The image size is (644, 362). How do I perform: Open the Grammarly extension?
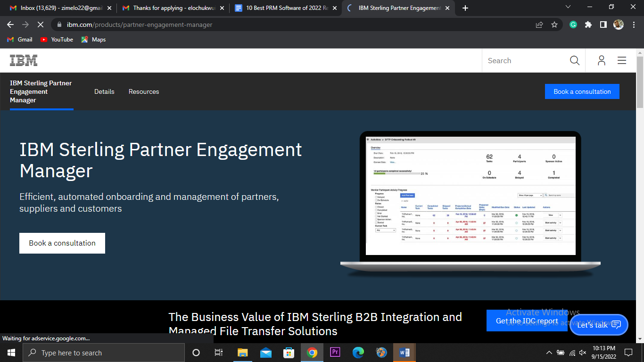coord(573,25)
